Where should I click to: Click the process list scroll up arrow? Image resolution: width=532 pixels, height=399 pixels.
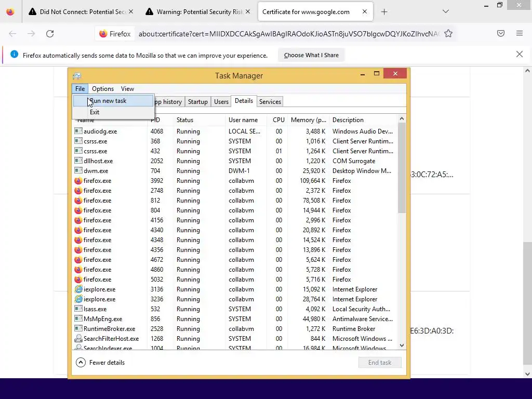402,118
